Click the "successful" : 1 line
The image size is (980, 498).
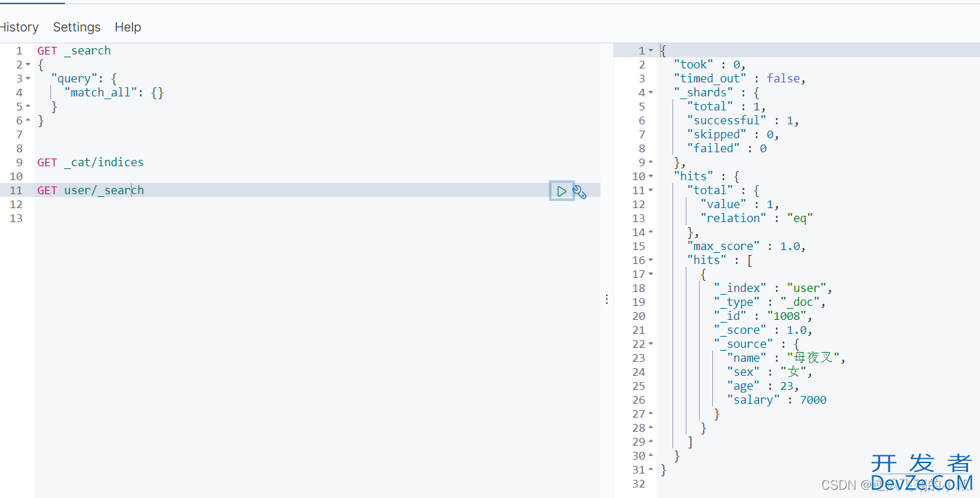pyautogui.click(x=743, y=120)
